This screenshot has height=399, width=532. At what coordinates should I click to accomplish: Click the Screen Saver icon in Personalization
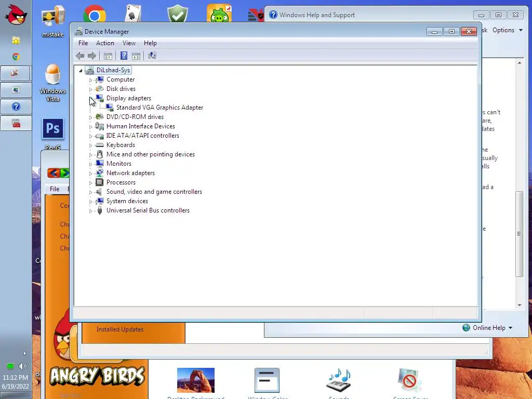click(410, 380)
